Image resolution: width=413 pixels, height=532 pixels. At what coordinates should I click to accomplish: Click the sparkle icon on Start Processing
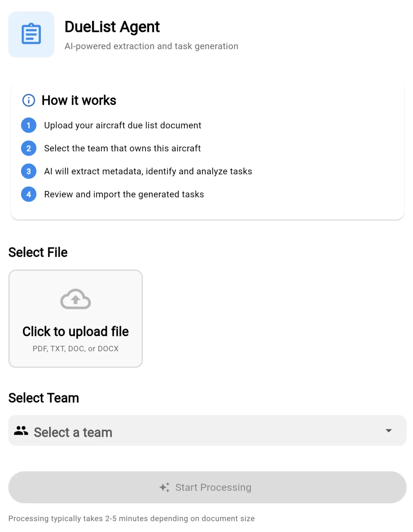165,487
